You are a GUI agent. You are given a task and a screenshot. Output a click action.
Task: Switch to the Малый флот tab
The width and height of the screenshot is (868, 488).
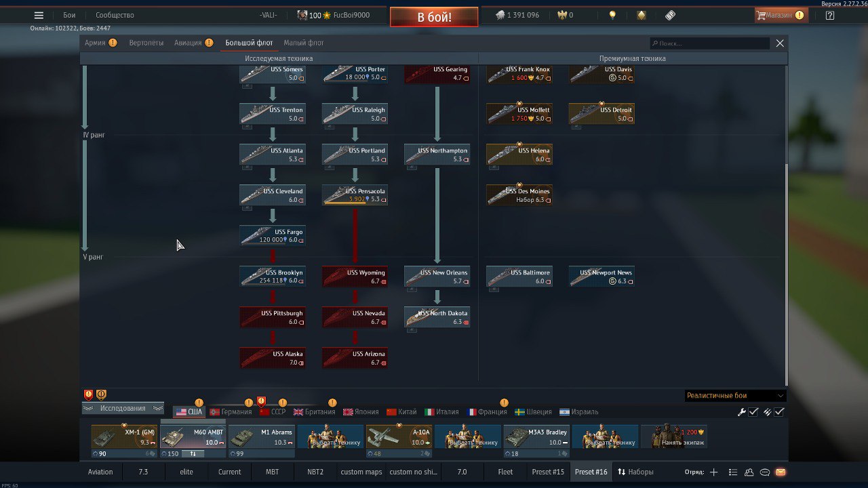(304, 43)
